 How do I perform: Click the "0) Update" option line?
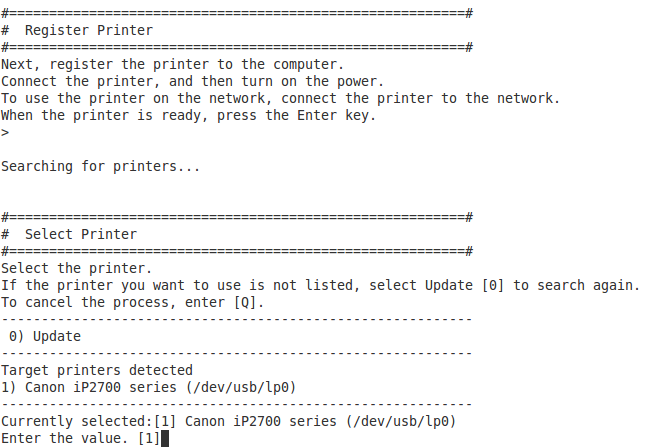coord(45,337)
